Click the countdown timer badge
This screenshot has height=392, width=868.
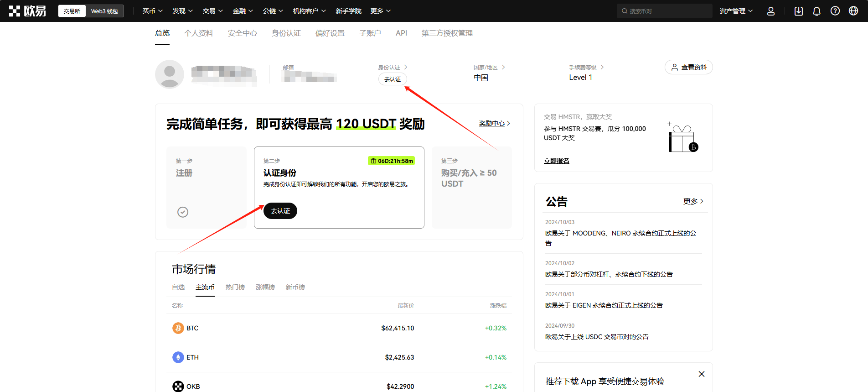(392, 161)
